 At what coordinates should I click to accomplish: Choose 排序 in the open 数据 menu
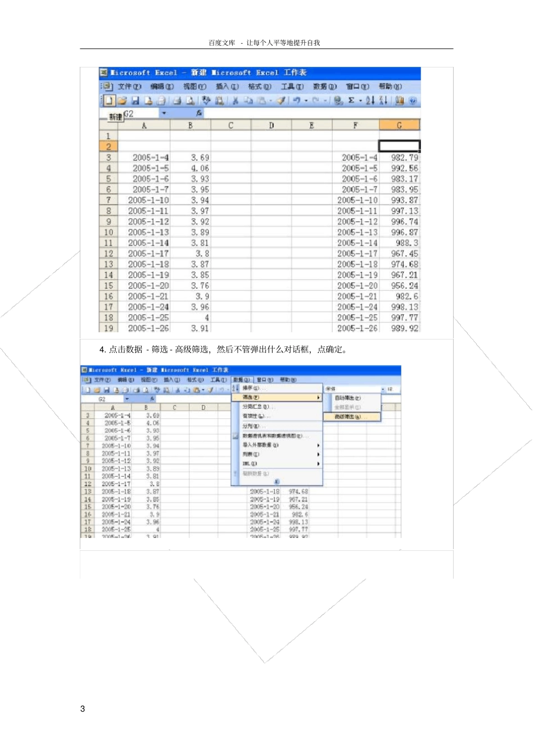pos(280,388)
